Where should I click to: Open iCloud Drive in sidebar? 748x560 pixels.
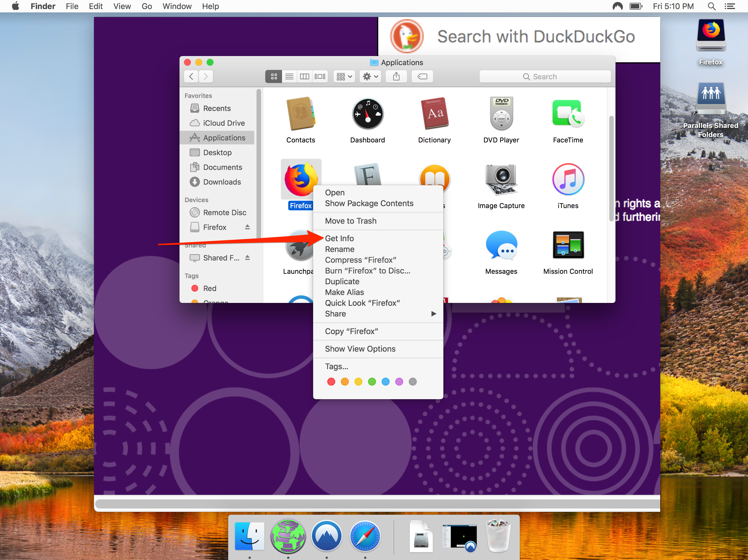tap(217, 123)
